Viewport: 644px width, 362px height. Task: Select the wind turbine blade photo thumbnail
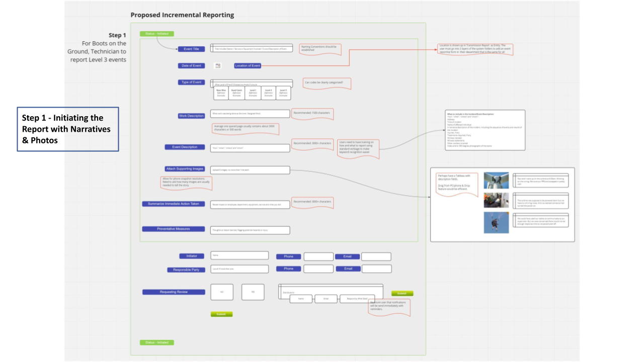coord(496,180)
